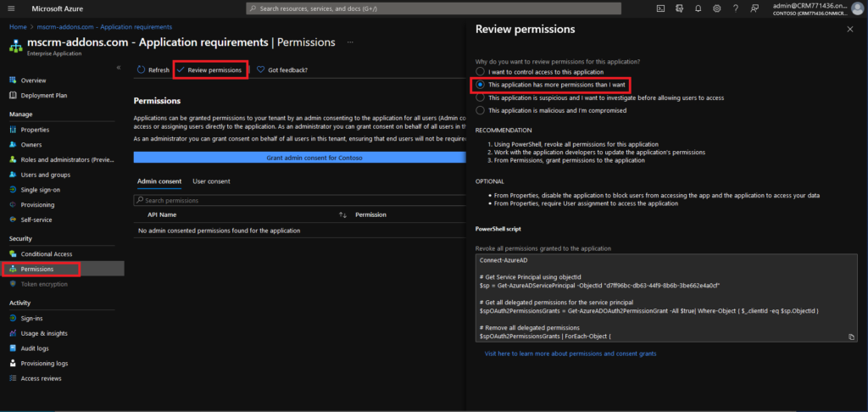
Task: Open the feedback icon in top bar
Action: [x=754, y=8]
